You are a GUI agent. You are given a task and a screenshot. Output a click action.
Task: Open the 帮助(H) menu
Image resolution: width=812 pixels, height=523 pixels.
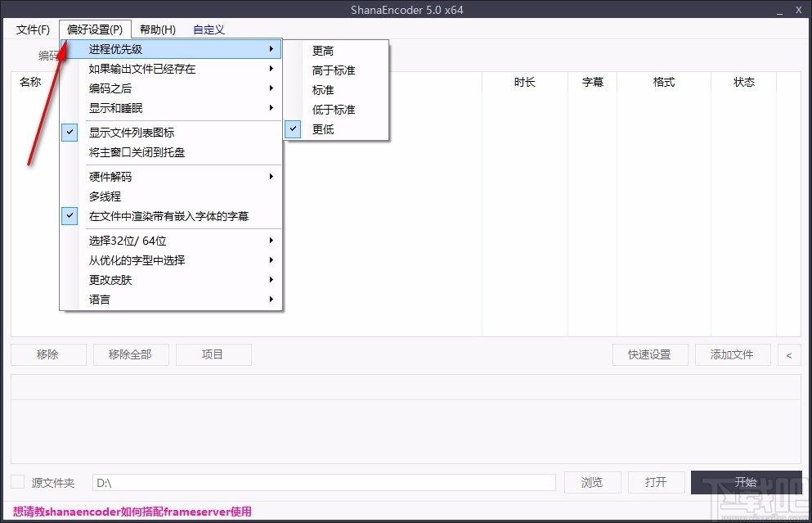click(157, 29)
